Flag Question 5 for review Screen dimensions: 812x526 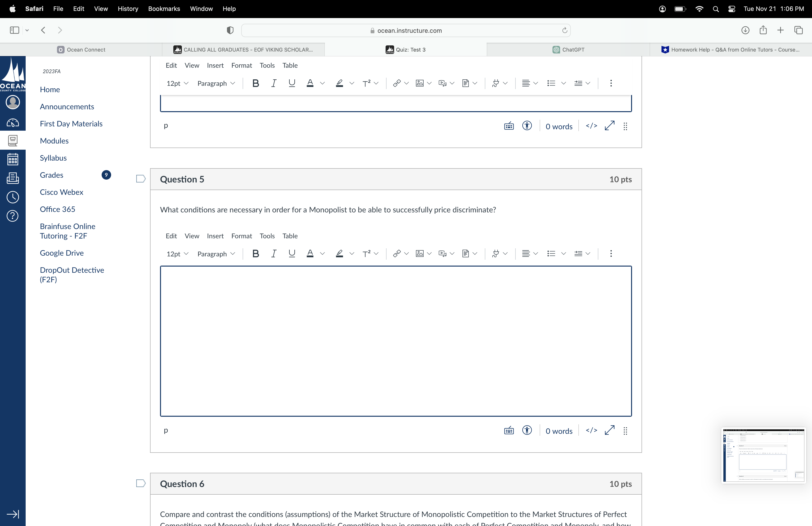pos(141,179)
